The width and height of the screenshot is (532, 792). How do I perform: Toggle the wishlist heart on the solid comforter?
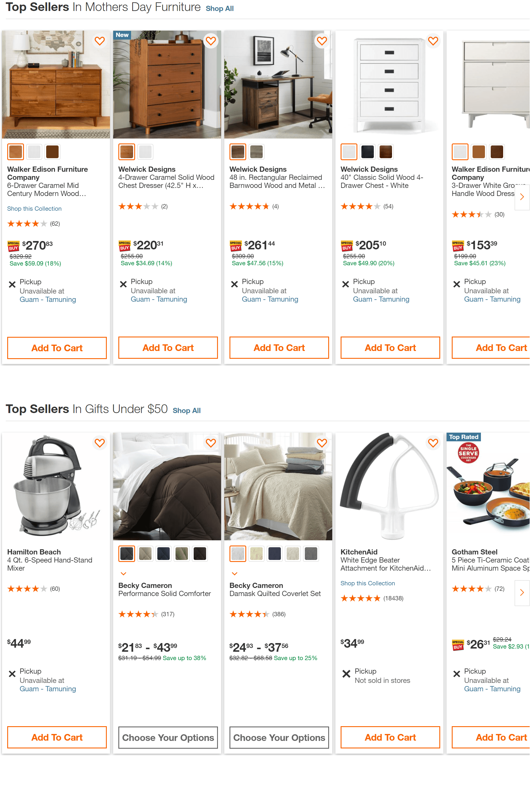point(211,443)
